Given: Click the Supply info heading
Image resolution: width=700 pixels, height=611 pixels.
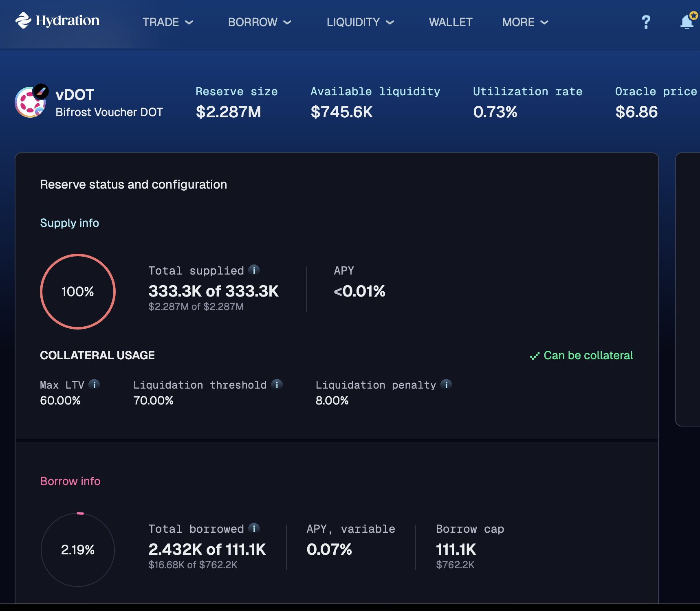Looking at the screenshot, I should click(69, 223).
